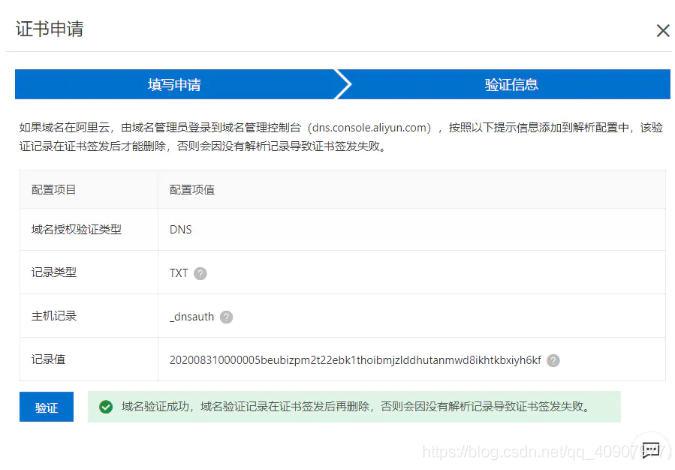Click the 域名授权验证类型 row label

(x=76, y=229)
